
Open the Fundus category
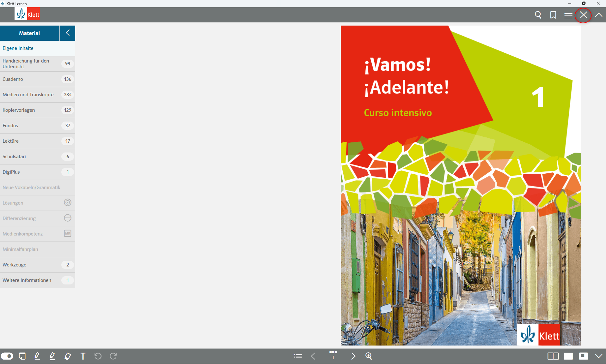pos(38,126)
